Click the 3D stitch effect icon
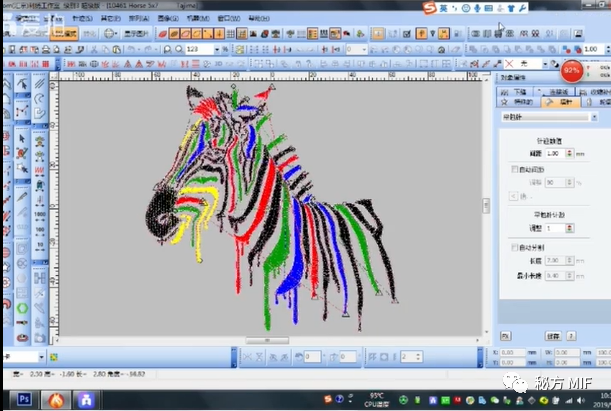 click(219, 64)
